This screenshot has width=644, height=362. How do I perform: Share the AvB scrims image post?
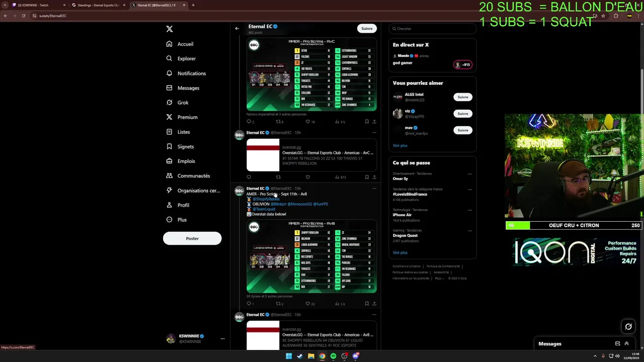coord(374,304)
